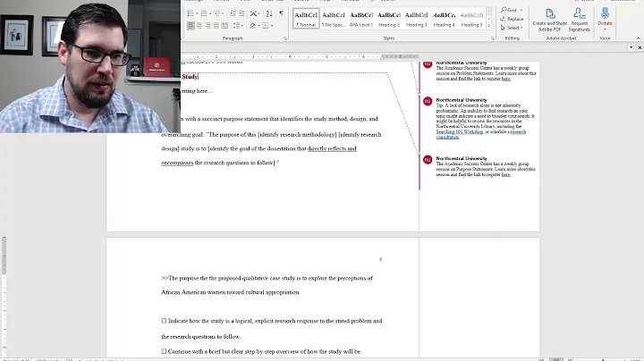Decrease the paragraph indent
The width and height of the screenshot is (644, 361).
pos(233,13)
